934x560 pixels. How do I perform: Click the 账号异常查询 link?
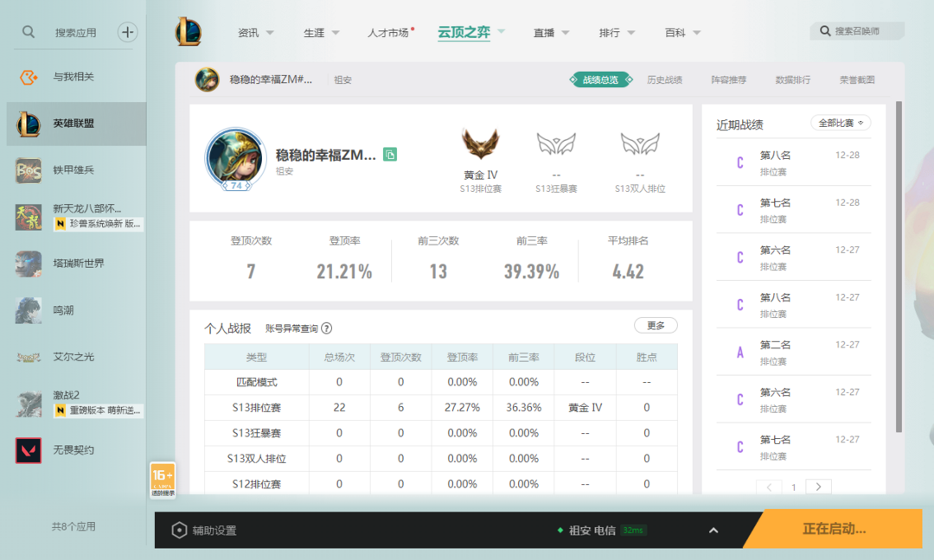click(291, 328)
